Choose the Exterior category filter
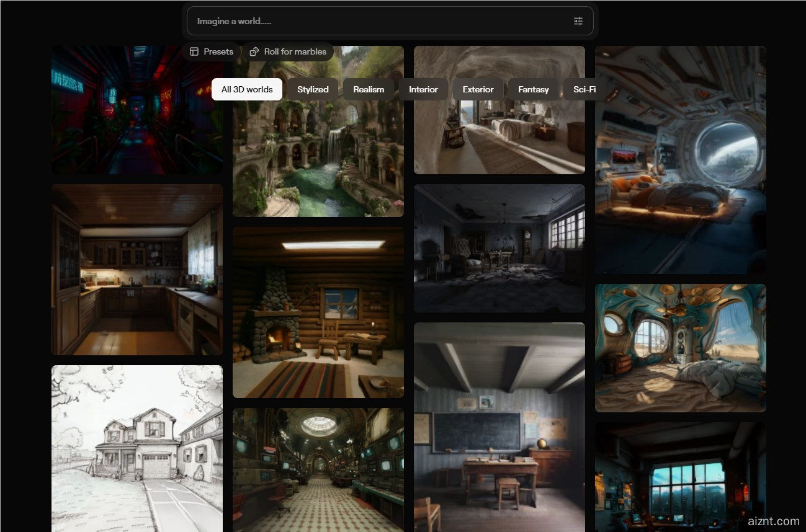Viewport: 806px width, 532px height. click(478, 89)
